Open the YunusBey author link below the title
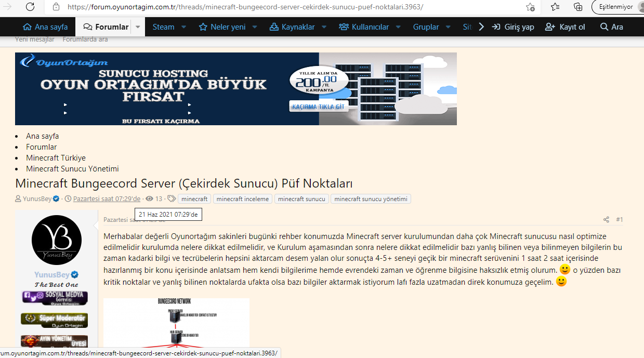644x358 pixels. point(37,199)
